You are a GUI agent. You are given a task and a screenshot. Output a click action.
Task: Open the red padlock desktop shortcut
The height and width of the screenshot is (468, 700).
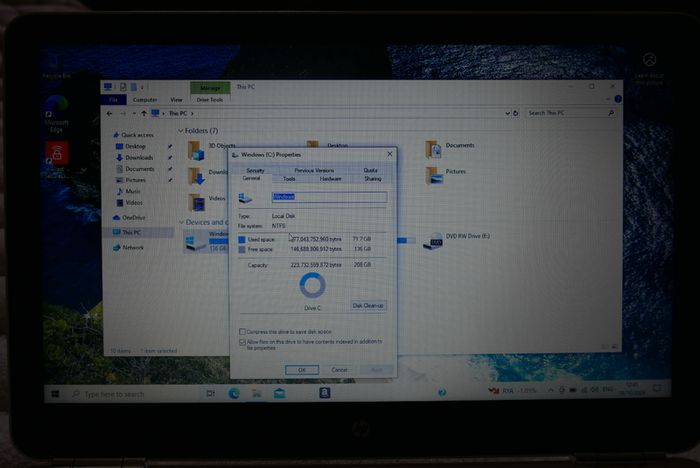(57, 159)
